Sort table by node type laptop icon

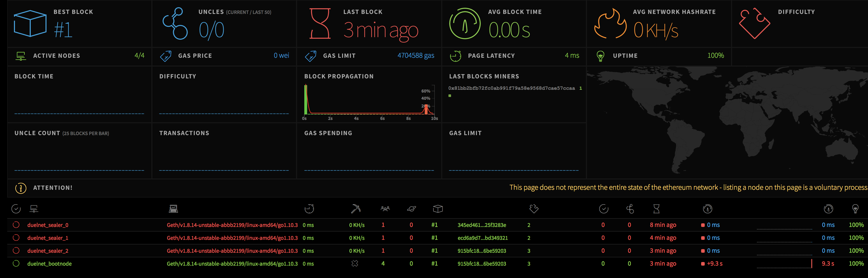pos(173,209)
